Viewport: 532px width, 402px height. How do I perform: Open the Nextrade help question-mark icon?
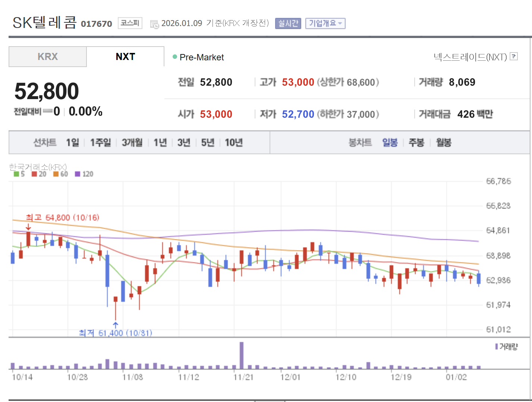514,57
